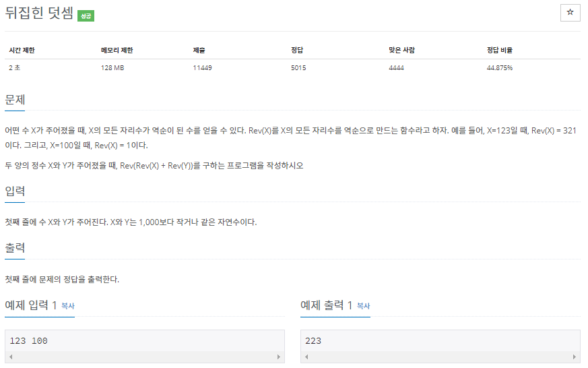Viewport: 588px width, 368px height.
Task: Click the 출력 section heading
Action: tap(15, 248)
